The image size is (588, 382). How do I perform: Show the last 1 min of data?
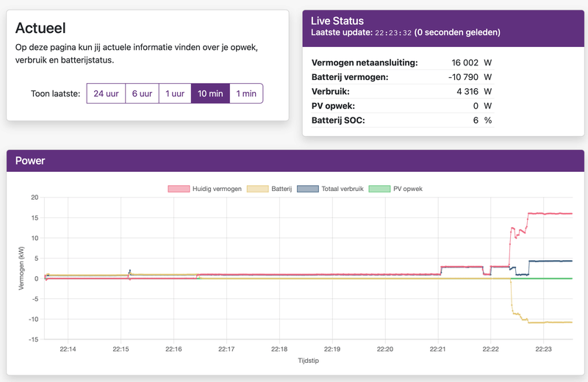click(x=246, y=93)
